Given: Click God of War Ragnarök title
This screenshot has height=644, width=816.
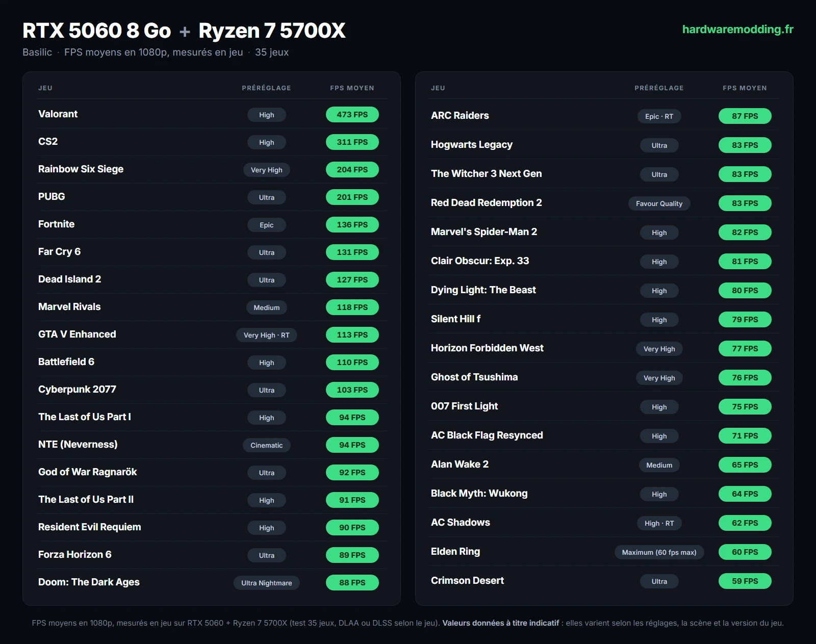Looking at the screenshot, I should 87,472.
